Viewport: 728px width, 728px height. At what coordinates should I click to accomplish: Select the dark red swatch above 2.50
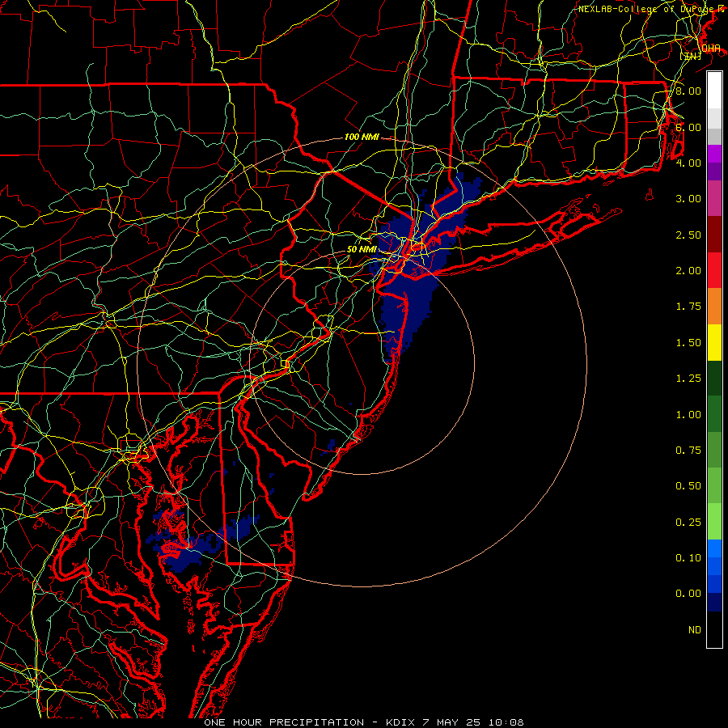(714, 235)
